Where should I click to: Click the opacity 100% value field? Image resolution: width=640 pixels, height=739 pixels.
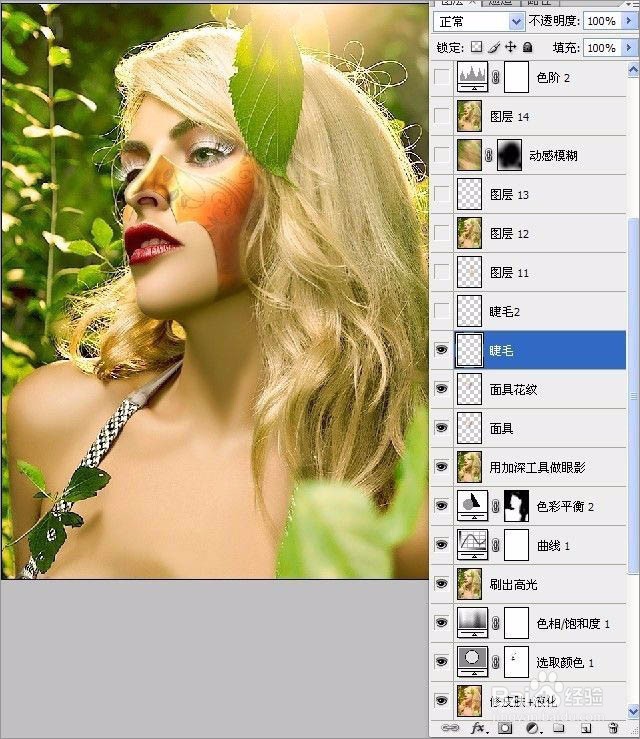click(601, 21)
